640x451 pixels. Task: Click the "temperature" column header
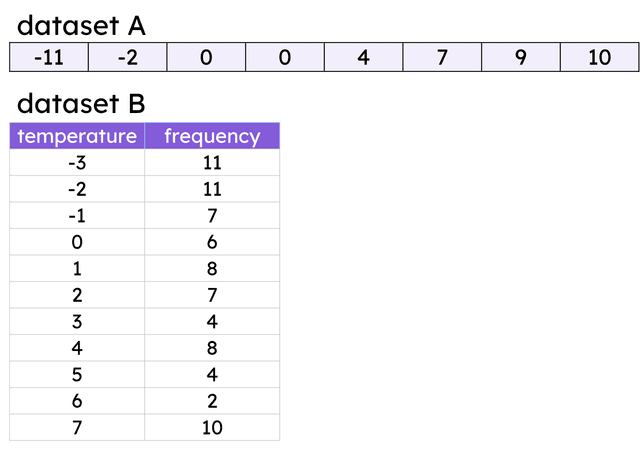pyautogui.click(x=77, y=136)
